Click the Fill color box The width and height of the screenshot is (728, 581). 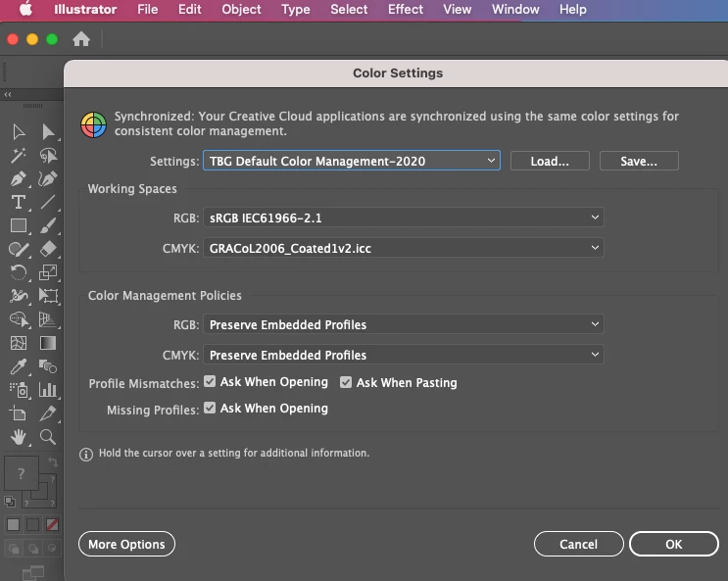pos(22,473)
